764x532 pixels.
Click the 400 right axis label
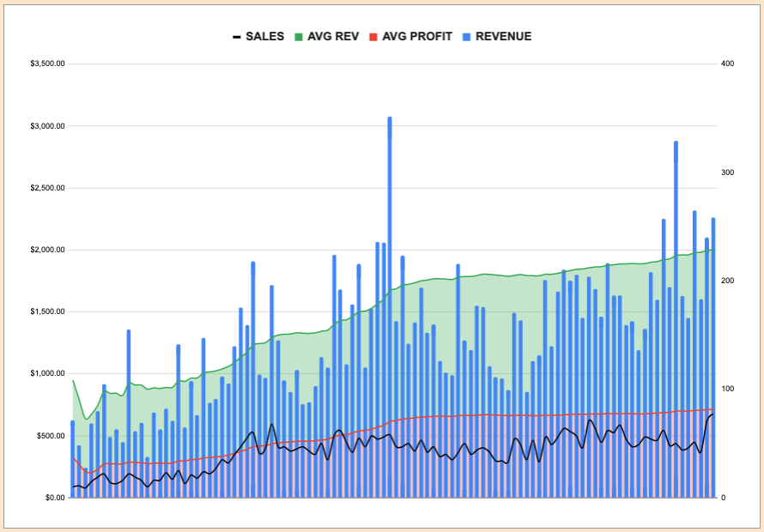point(727,63)
